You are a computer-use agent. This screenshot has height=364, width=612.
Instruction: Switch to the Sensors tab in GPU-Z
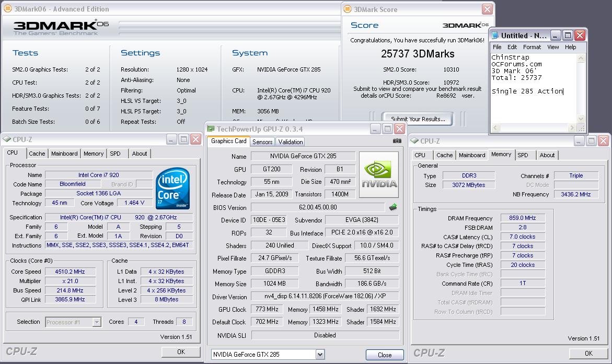tap(262, 142)
